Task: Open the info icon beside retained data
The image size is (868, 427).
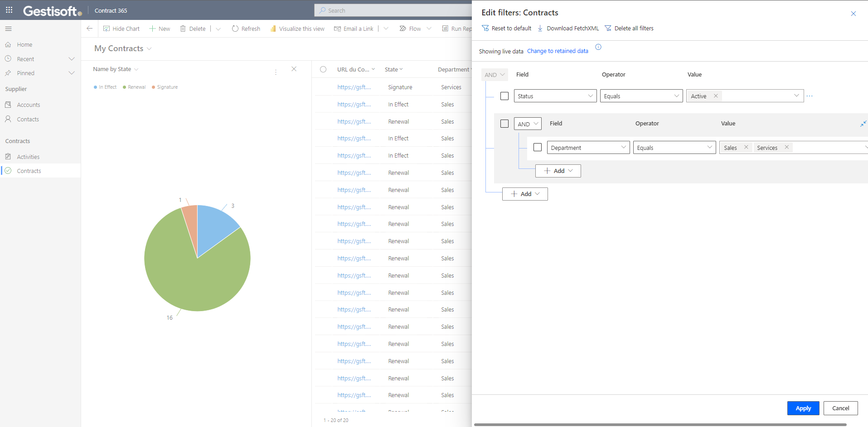Action: tap(598, 47)
